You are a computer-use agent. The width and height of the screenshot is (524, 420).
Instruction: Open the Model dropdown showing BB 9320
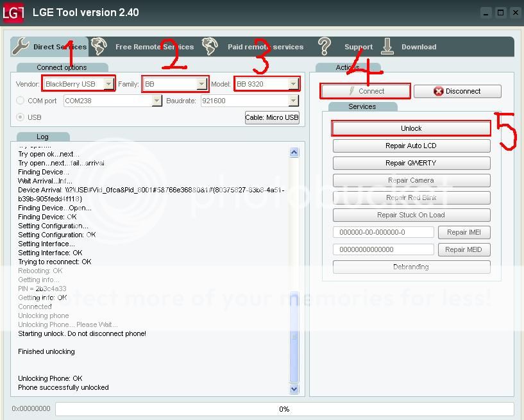[x=293, y=84]
